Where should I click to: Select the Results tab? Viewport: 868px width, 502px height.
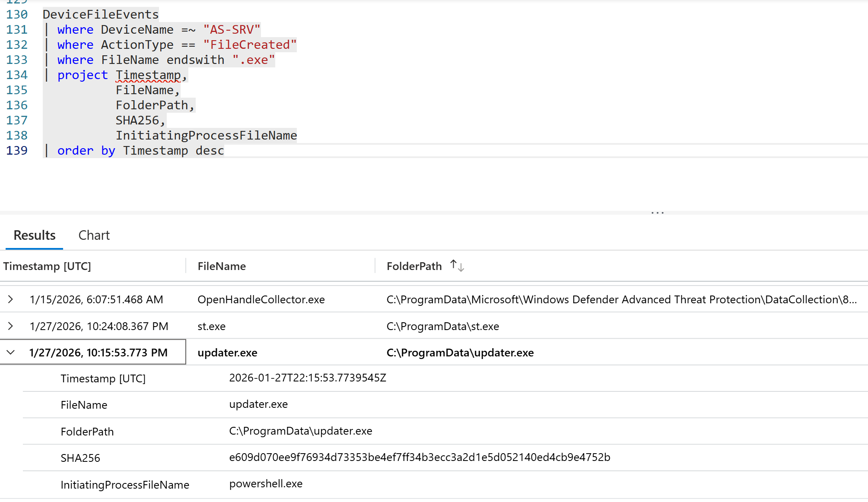pyautogui.click(x=35, y=235)
